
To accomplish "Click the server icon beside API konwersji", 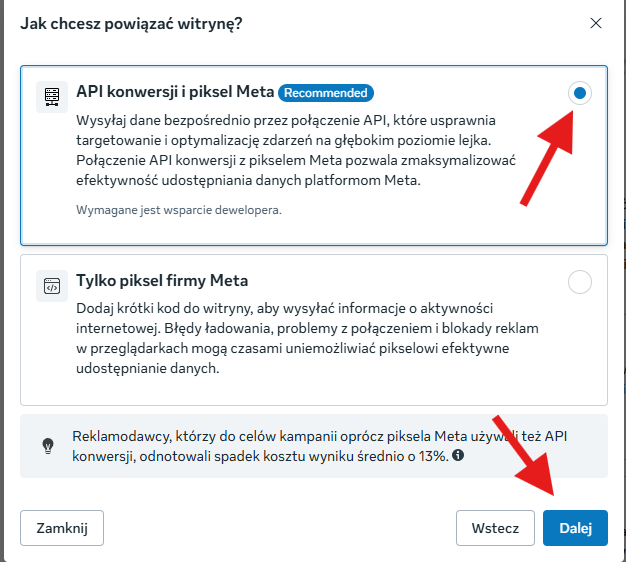I will 50,94.
